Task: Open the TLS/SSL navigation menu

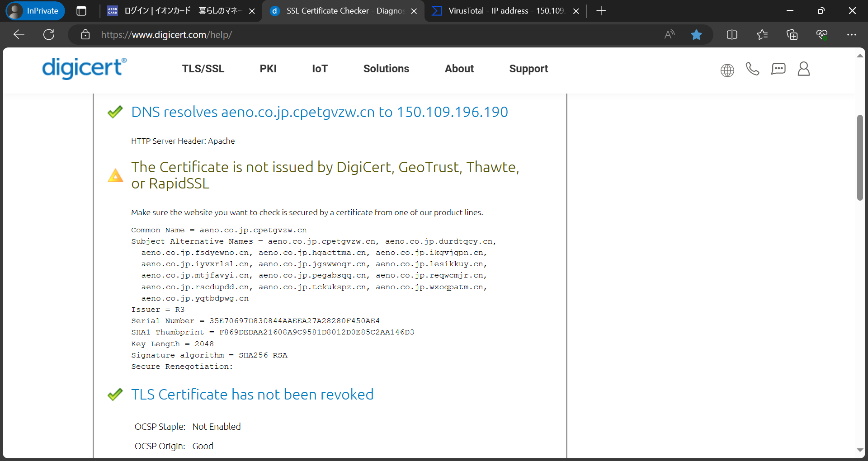Action: coord(203,69)
